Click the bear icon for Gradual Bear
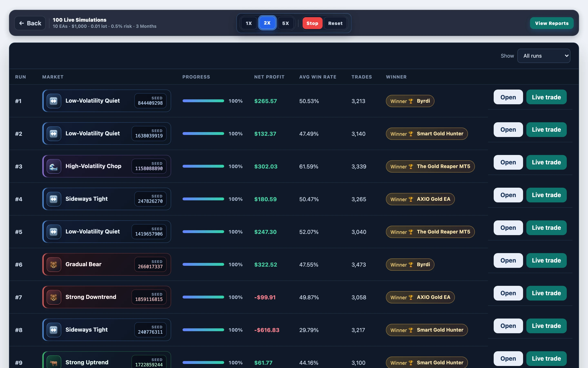Image resolution: width=588 pixels, height=368 pixels. [x=54, y=264]
